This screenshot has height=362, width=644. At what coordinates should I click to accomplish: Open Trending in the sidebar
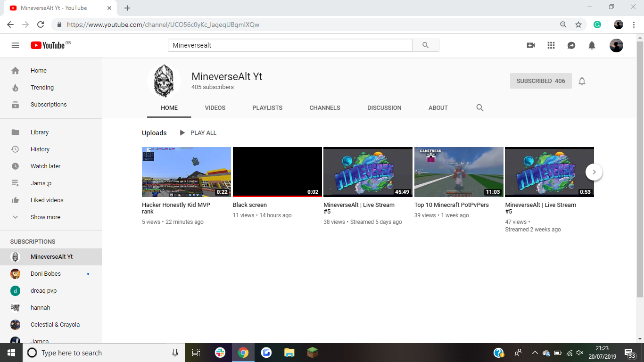[51, 88]
